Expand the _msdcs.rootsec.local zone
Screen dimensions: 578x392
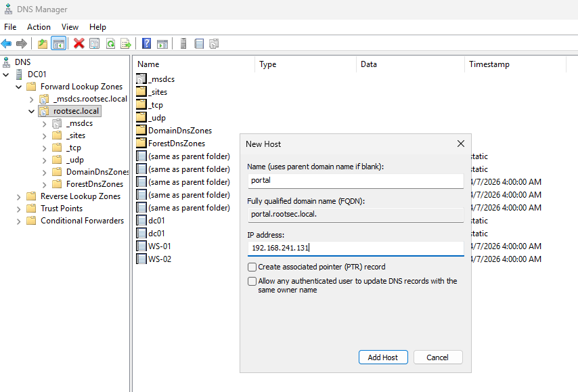(31, 100)
